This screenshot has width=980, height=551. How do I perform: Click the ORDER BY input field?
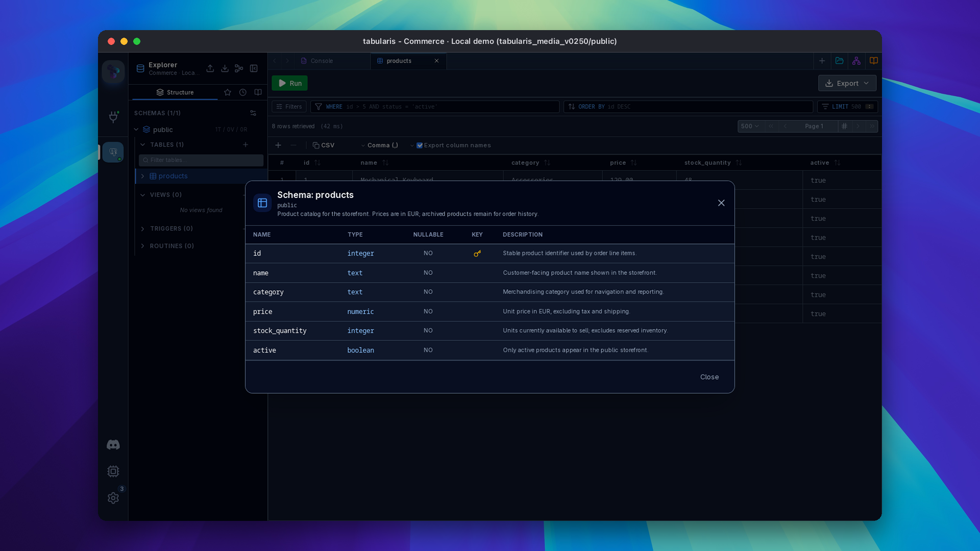click(x=688, y=107)
